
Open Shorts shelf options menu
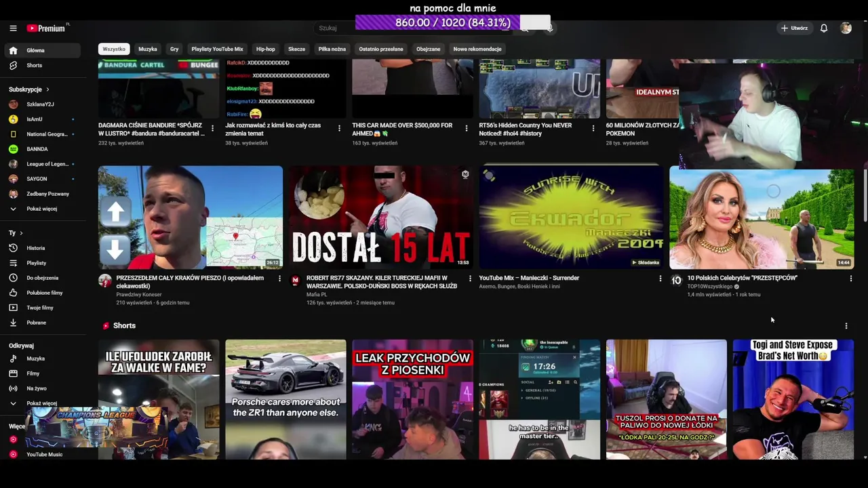click(846, 326)
